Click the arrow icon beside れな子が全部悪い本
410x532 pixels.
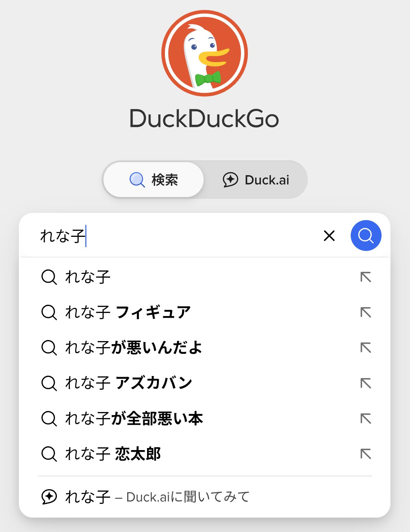tap(366, 419)
